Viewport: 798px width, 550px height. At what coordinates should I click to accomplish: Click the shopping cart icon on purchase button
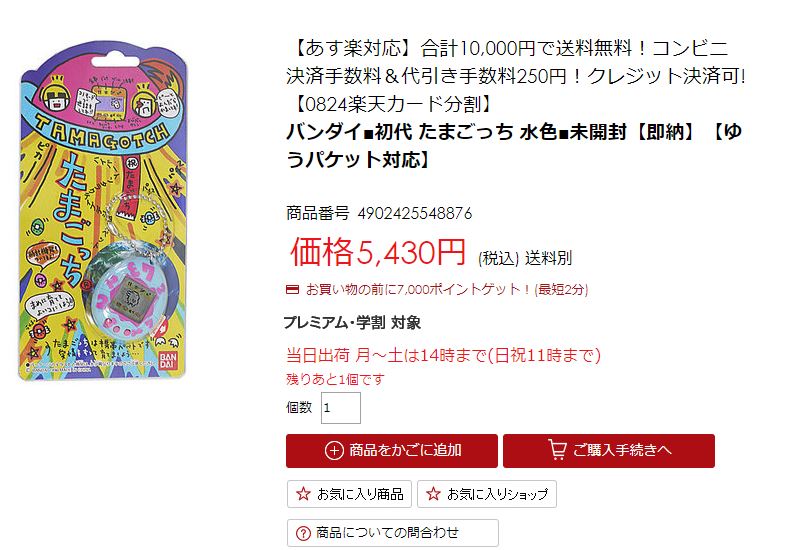click(x=557, y=450)
